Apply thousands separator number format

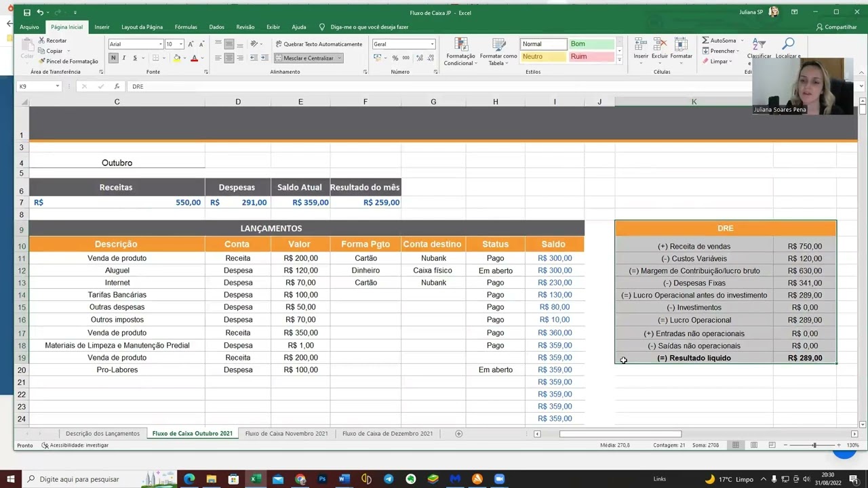(406, 58)
